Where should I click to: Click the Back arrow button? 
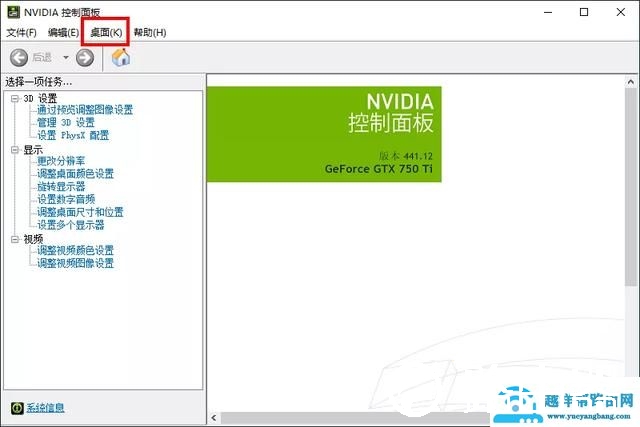tap(19, 58)
